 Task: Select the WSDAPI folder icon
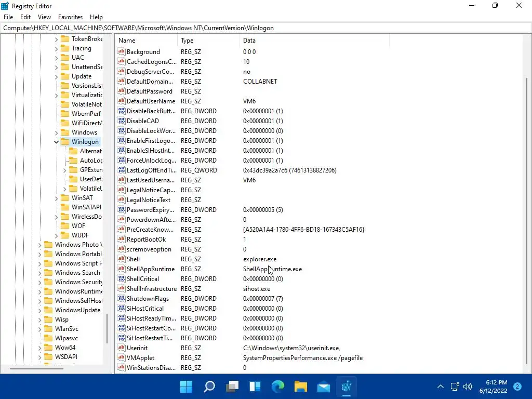[48, 356]
